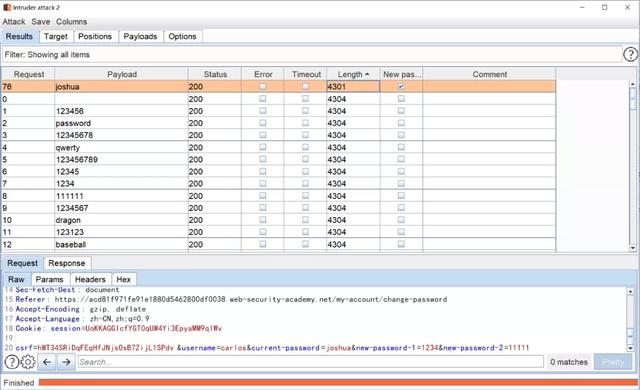Click results table scrollbar down arrow
The width and height of the screenshot is (640, 390).
(x=633, y=248)
